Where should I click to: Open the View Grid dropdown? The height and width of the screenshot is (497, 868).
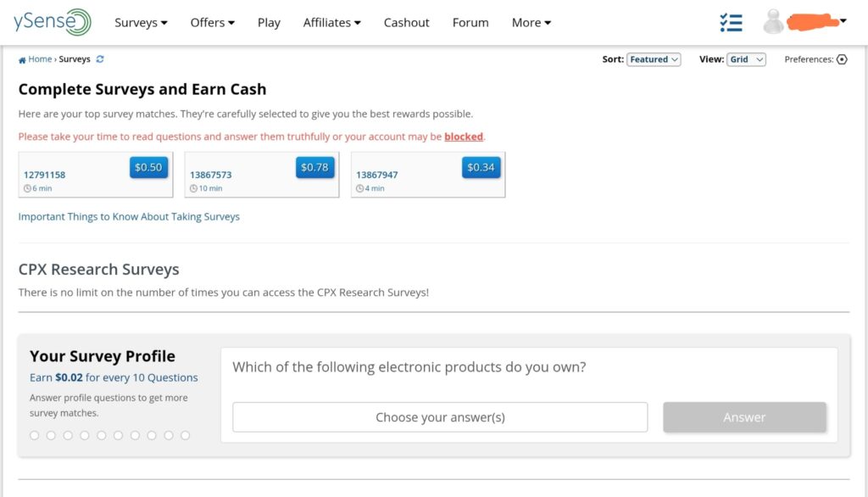746,59
